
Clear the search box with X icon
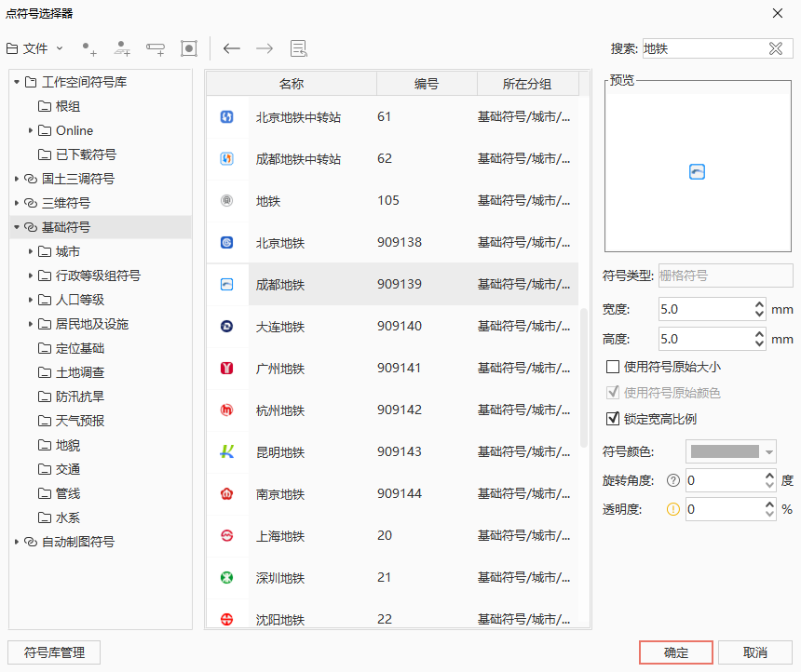[x=775, y=49]
